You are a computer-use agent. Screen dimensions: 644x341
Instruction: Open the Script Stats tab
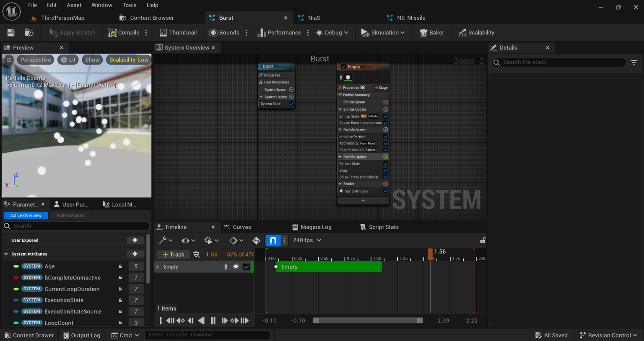[x=379, y=227]
